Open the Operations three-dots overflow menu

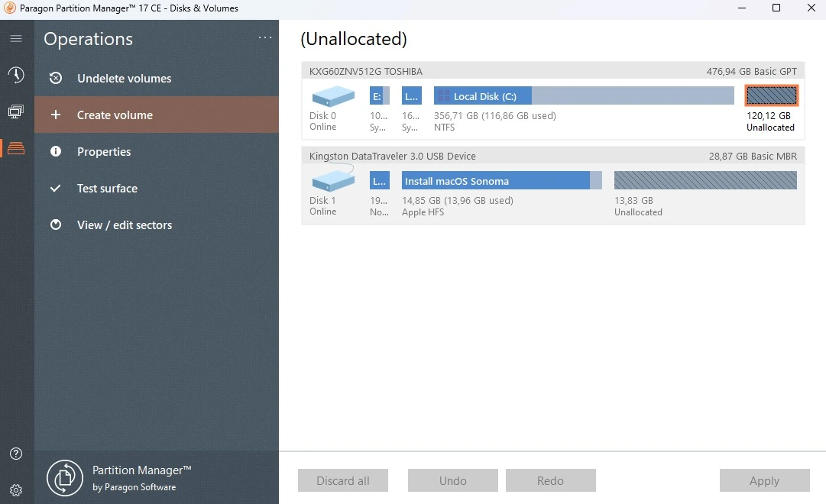click(265, 37)
